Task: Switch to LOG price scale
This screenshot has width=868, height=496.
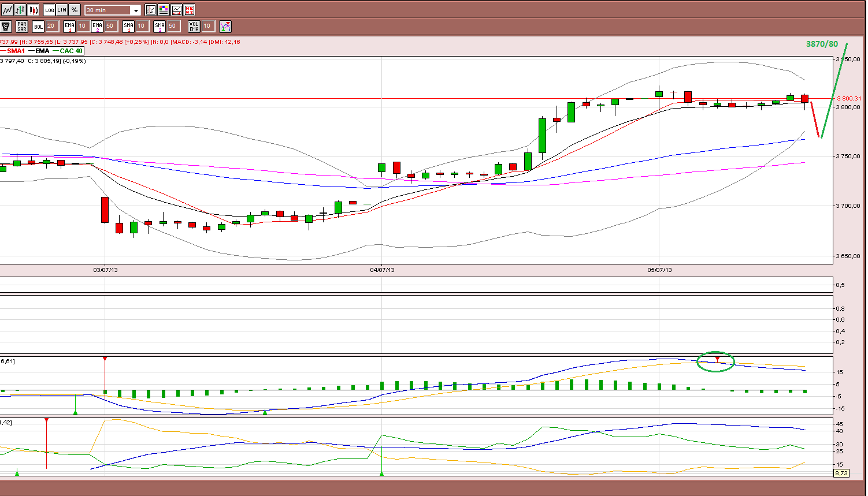Action: click(x=50, y=10)
